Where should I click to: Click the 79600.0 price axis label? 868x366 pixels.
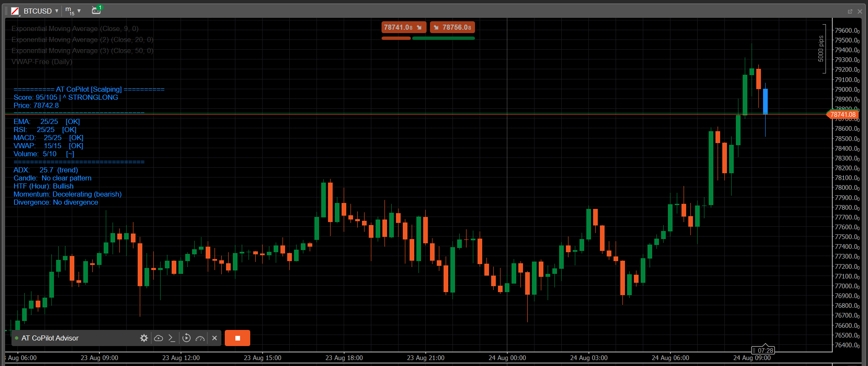[847, 30]
